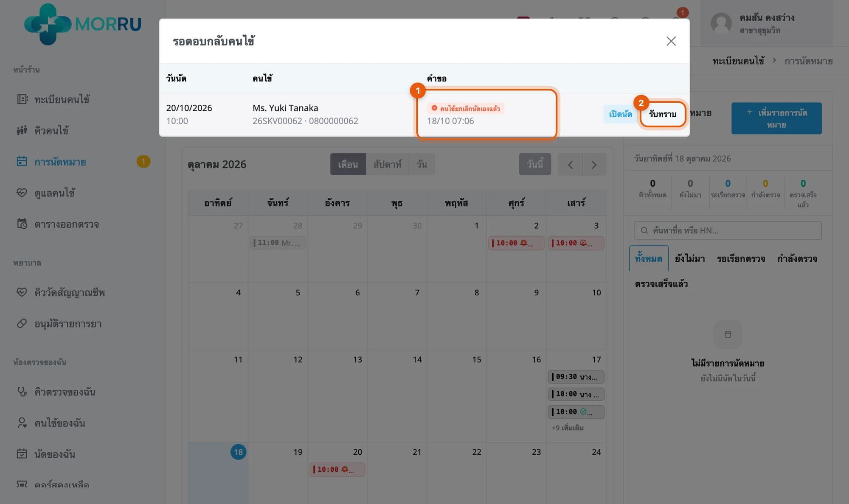
Task: Open the 09:30 นาง event on the 17th
Action: click(x=576, y=377)
